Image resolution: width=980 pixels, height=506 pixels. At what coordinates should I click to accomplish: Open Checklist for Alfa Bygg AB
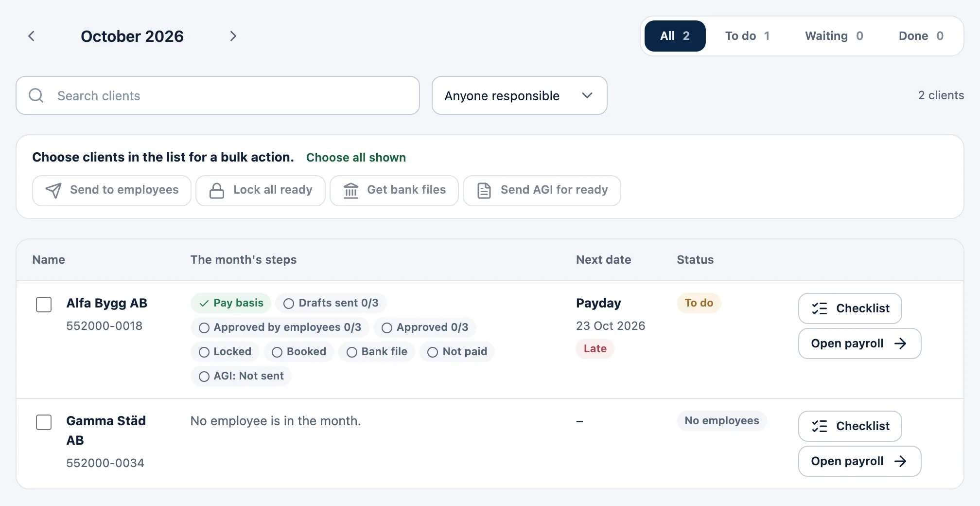[850, 308]
